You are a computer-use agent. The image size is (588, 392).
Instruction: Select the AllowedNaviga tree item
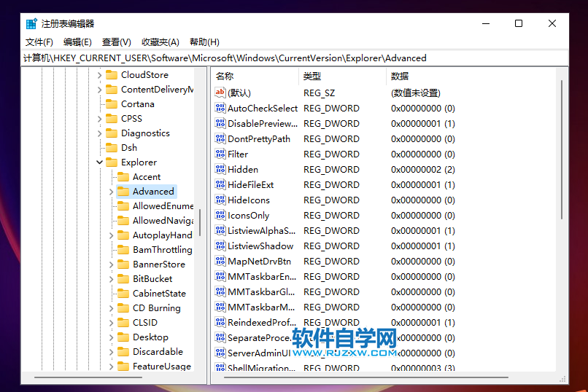pyautogui.click(x=163, y=221)
